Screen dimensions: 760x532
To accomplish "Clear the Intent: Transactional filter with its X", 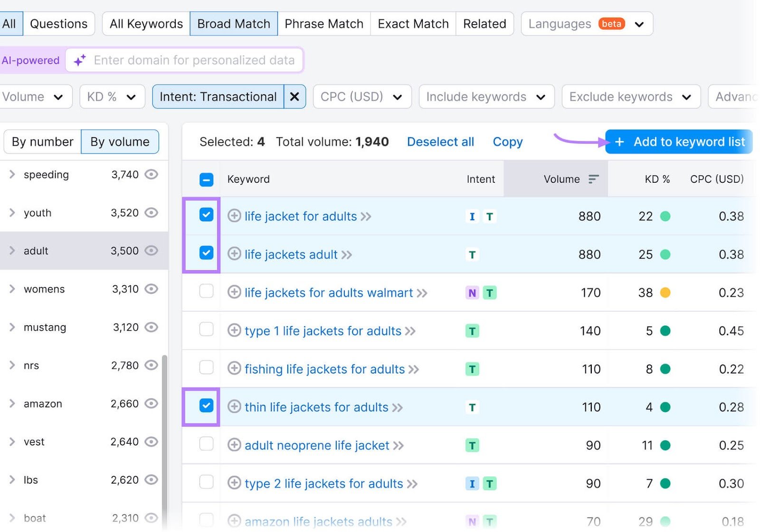I will click(294, 96).
